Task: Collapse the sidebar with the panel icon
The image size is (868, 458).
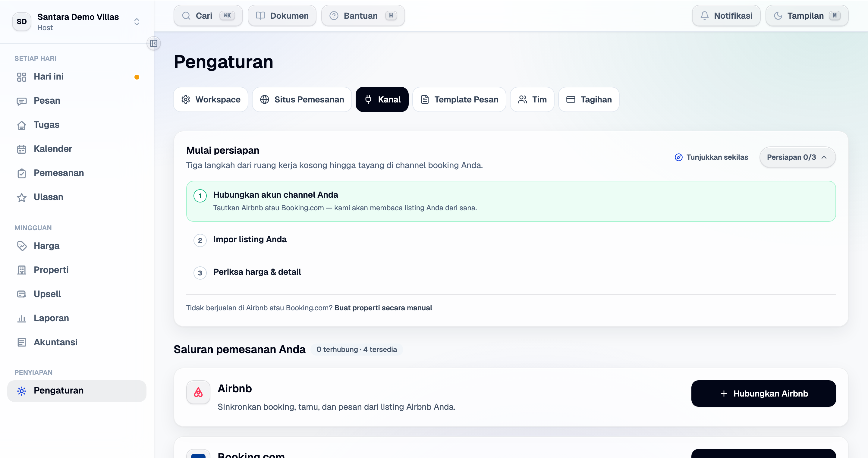Action: click(x=154, y=43)
